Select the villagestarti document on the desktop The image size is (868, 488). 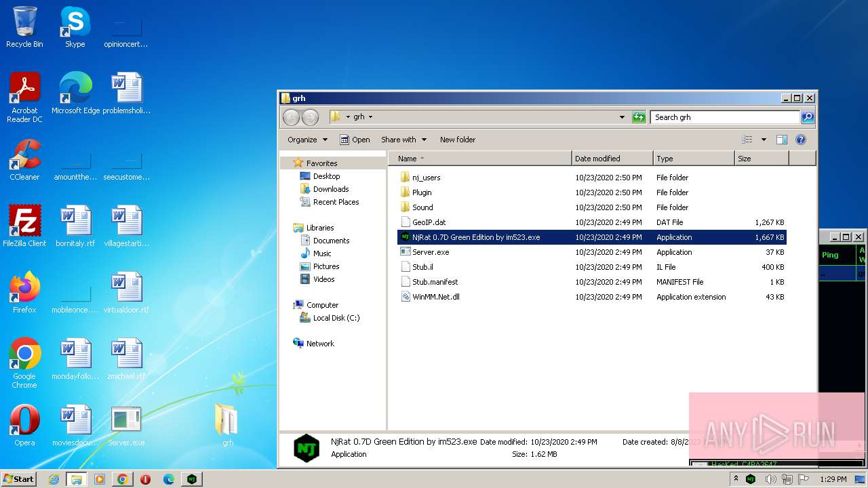click(126, 226)
